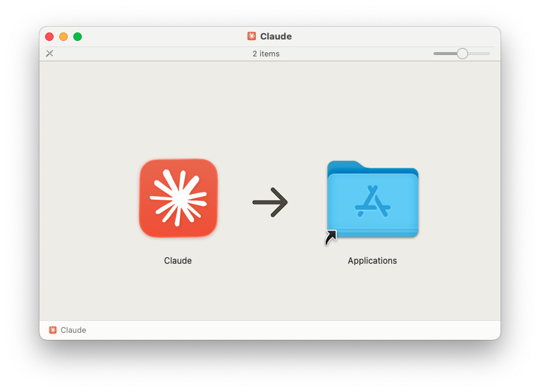Select the Claude app icon
Image resolution: width=540 pixels, height=392 pixels.
[x=178, y=198]
